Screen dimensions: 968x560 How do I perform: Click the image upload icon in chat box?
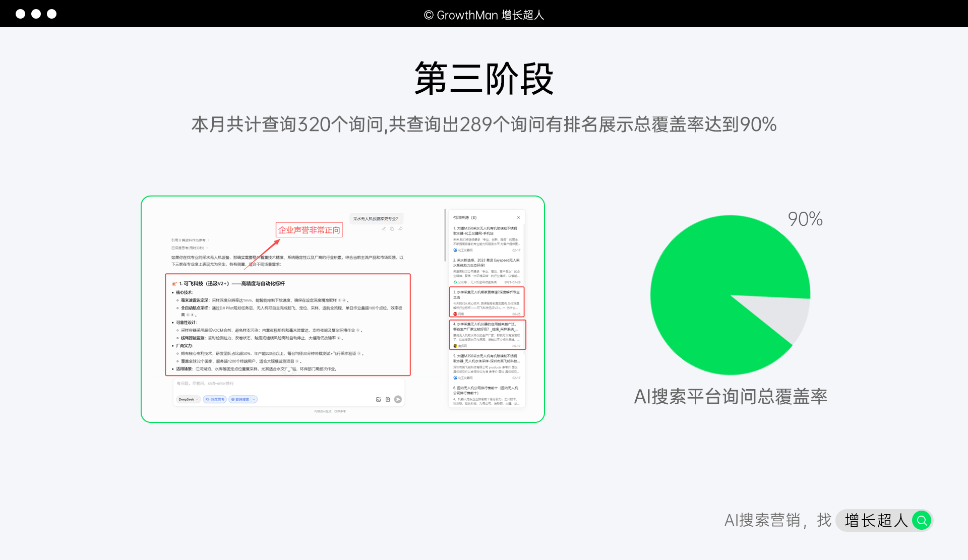click(x=378, y=399)
